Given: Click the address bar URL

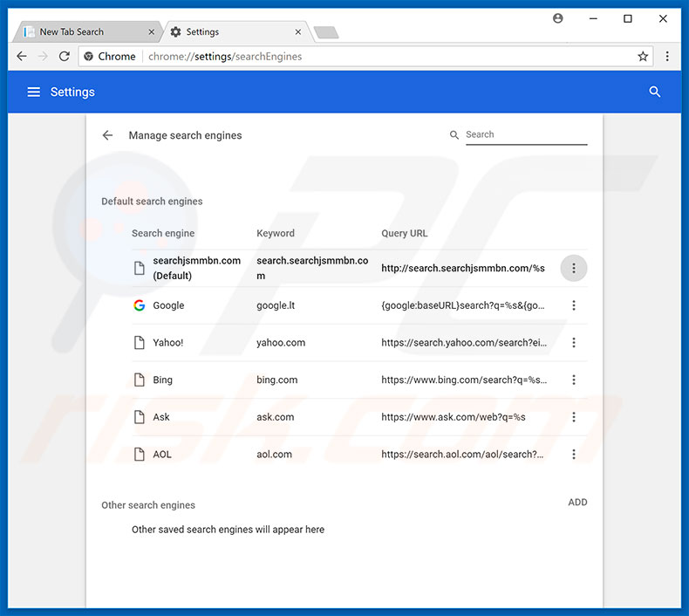Looking at the screenshot, I should (225, 57).
